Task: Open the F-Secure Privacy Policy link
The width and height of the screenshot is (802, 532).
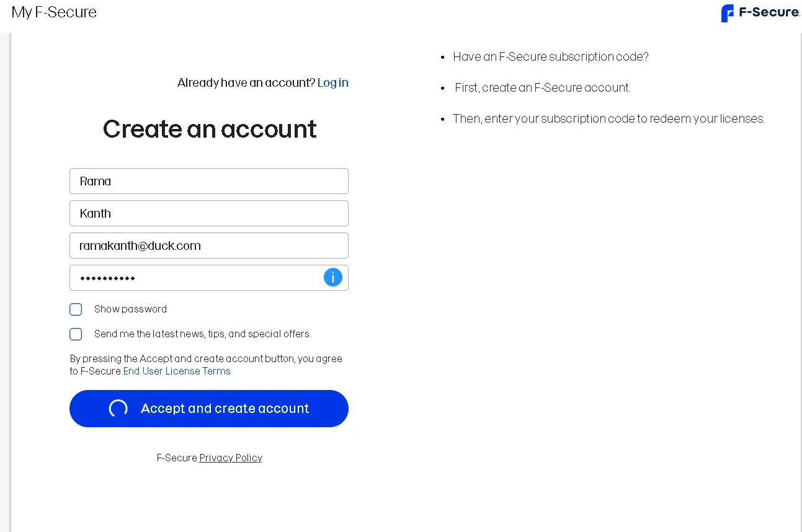Action: click(x=231, y=458)
